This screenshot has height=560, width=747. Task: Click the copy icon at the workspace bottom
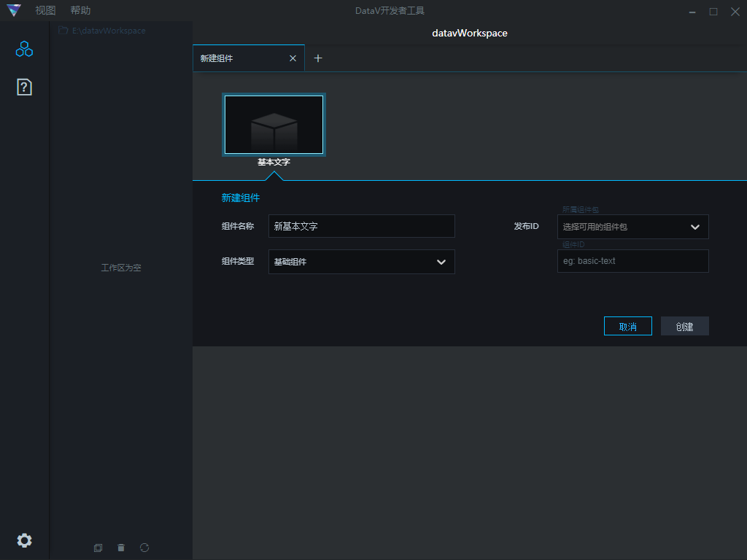point(98,548)
